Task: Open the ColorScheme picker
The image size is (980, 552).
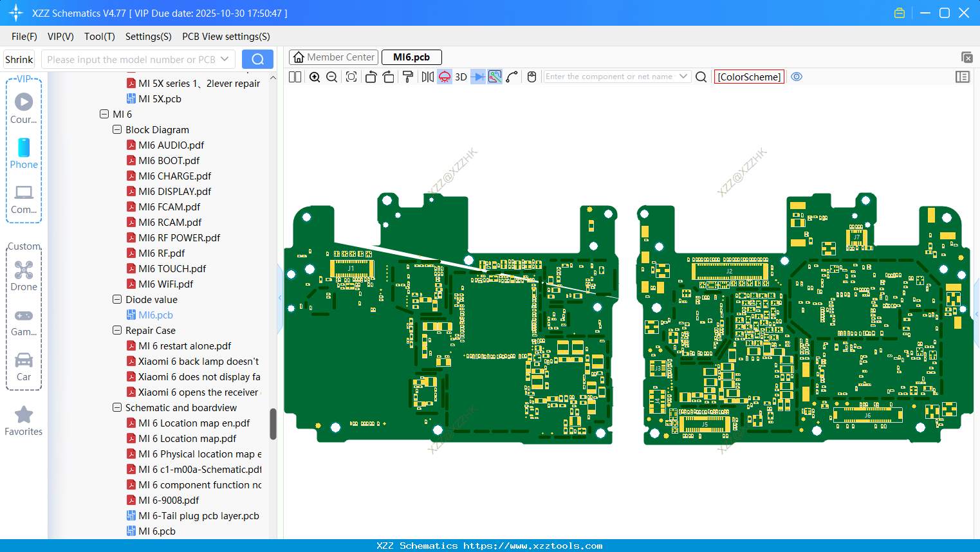Action: click(749, 77)
